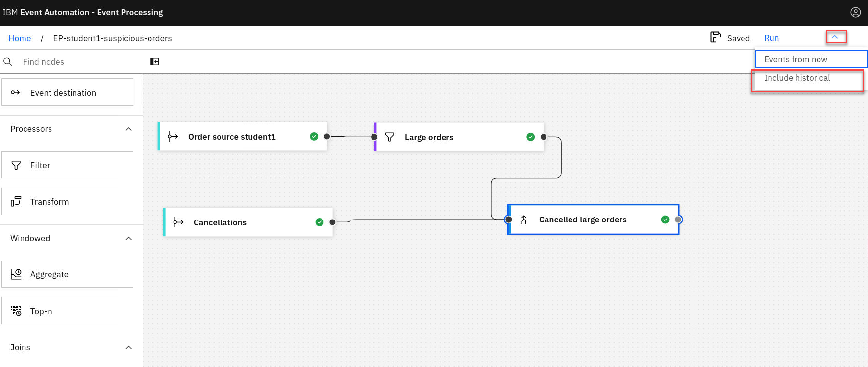Image resolution: width=868 pixels, height=367 pixels.
Task: Collapse the Processors section
Action: coord(128,129)
